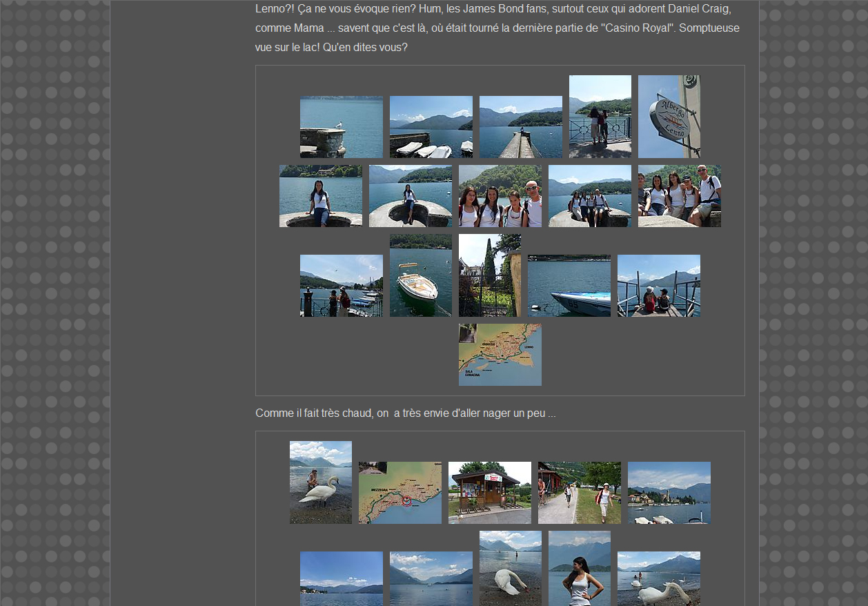868x606 pixels.
Task: Open the Albergo Lenno sign photo
Action: pos(669,117)
